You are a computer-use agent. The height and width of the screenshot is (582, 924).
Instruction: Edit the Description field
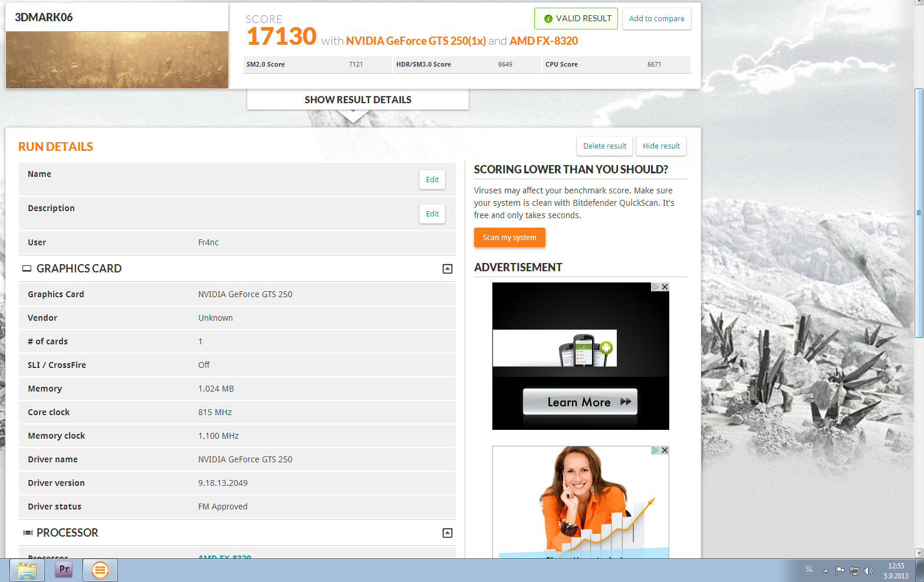coord(432,214)
